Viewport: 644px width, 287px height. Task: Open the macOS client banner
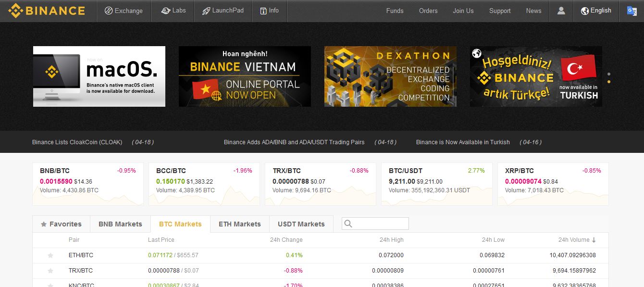point(99,76)
